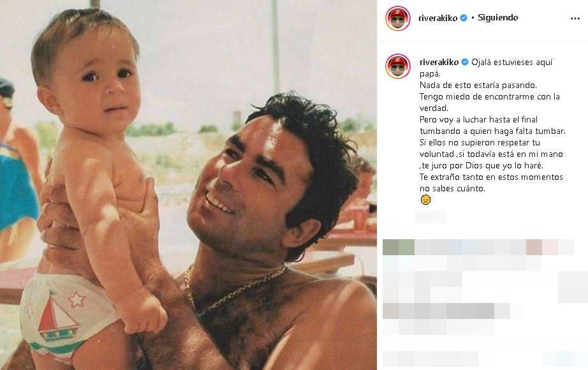Click the blurred timestamp below the emoji
The height and width of the screenshot is (370, 588).
[430, 217]
